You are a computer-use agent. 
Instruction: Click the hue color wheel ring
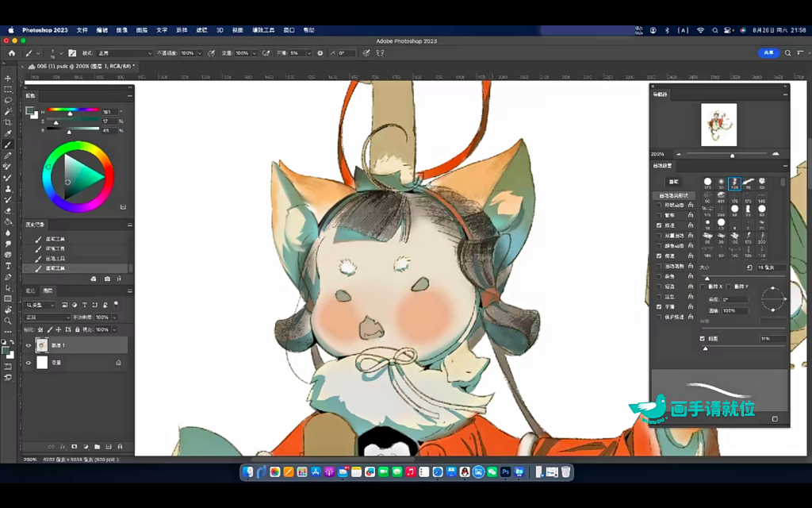point(78,147)
